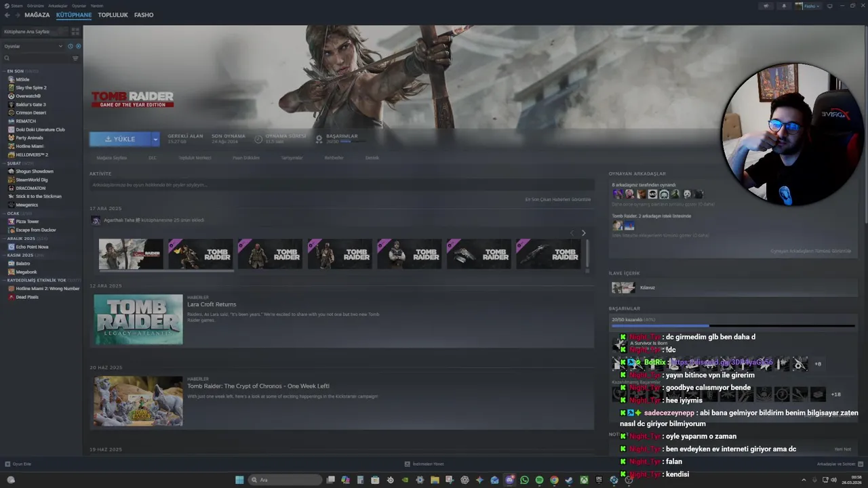The height and width of the screenshot is (488, 868).
Task: Select Baldur's Gate 3
Action: point(31,104)
